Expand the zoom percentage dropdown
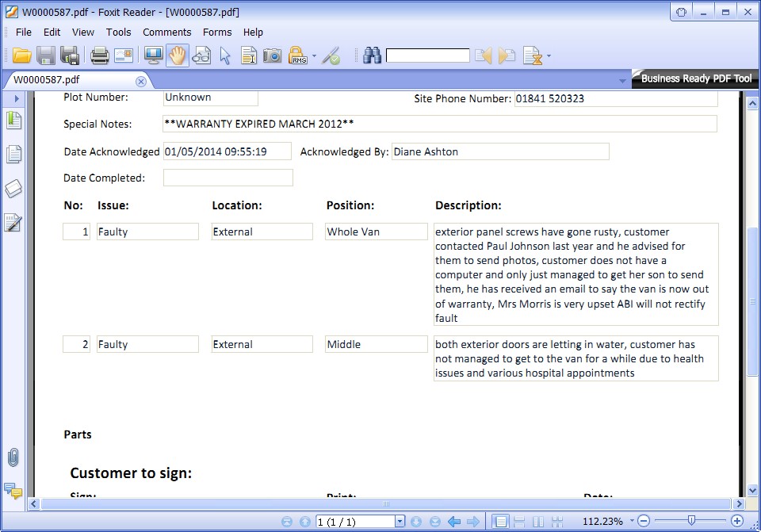 click(x=632, y=521)
